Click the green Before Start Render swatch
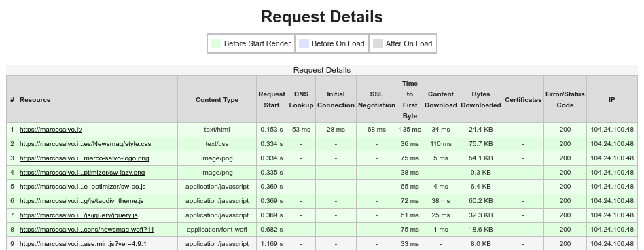 coord(216,43)
